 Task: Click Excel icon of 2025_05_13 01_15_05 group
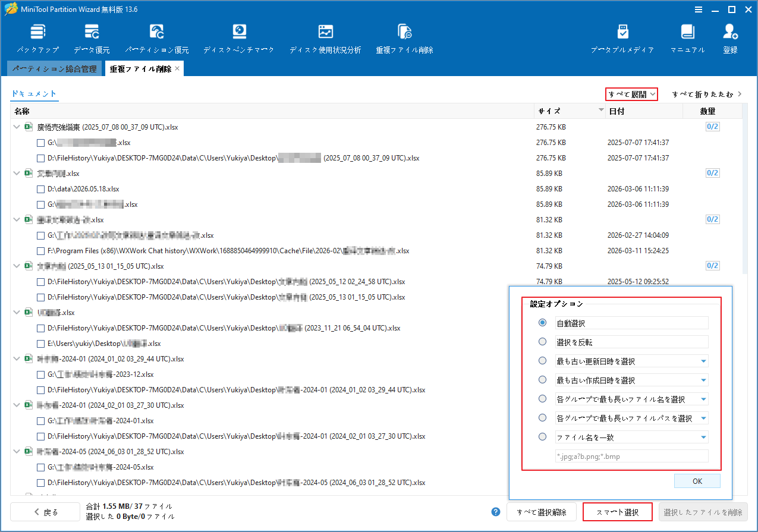coord(28,266)
